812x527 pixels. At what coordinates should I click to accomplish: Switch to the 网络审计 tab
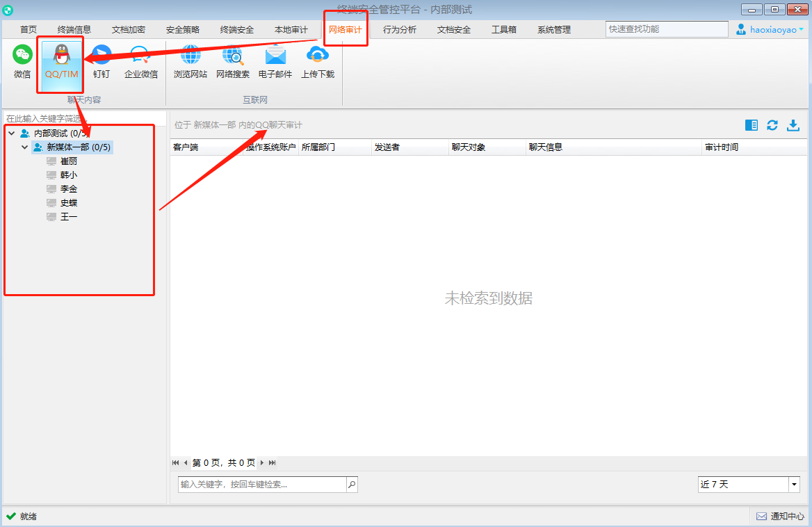click(346, 29)
